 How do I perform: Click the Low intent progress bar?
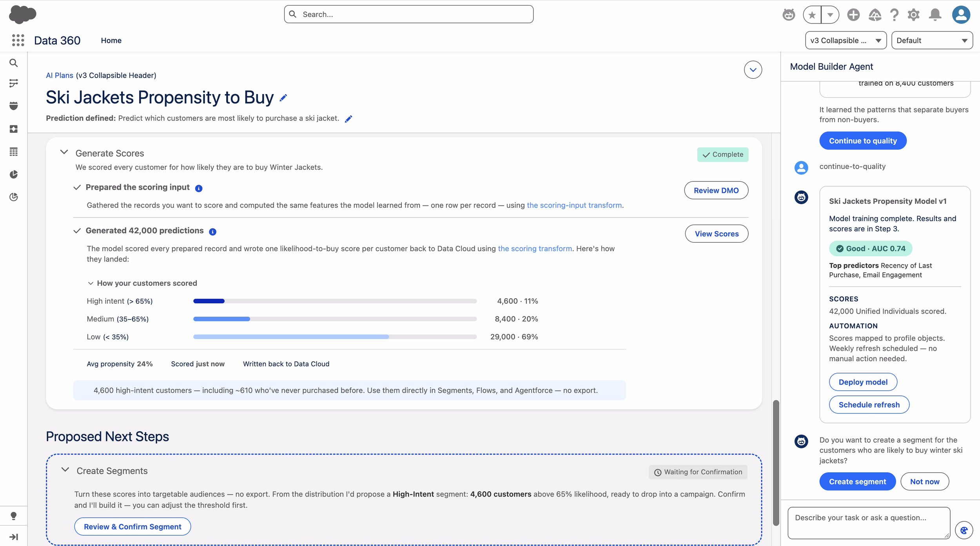(x=335, y=337)
